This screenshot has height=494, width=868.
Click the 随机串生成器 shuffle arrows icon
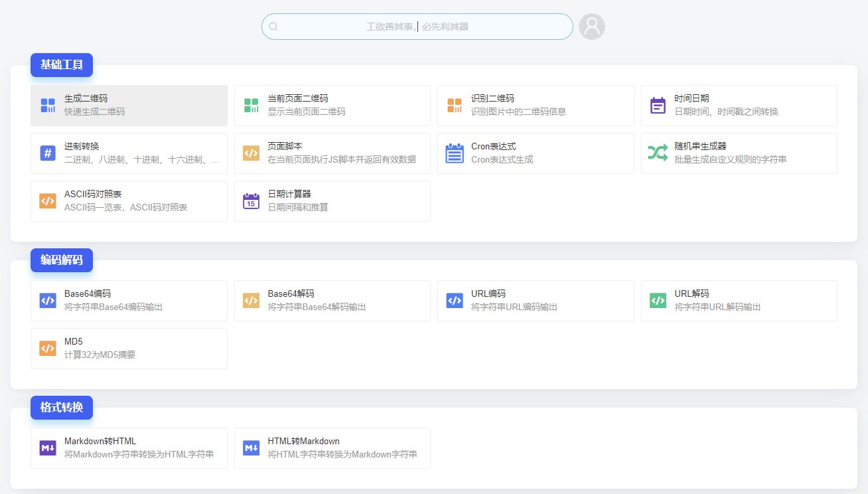point(658,153)
